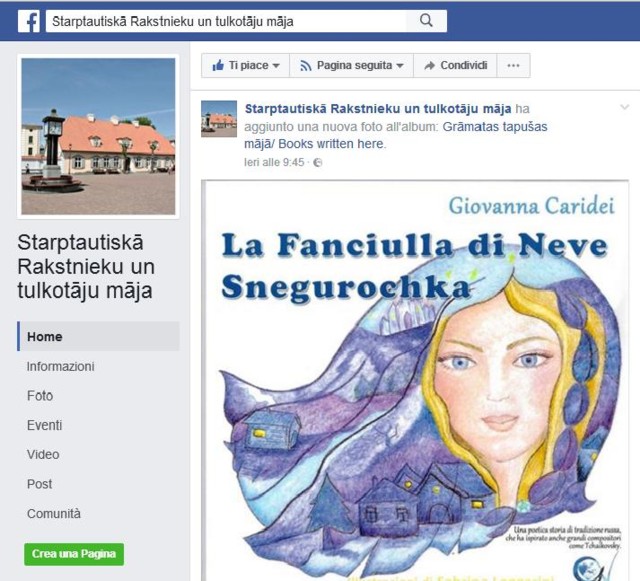This screenshot has width=640, height=581.
Task: Expand the Ti piace dropdown arrow
Action: 276,66
